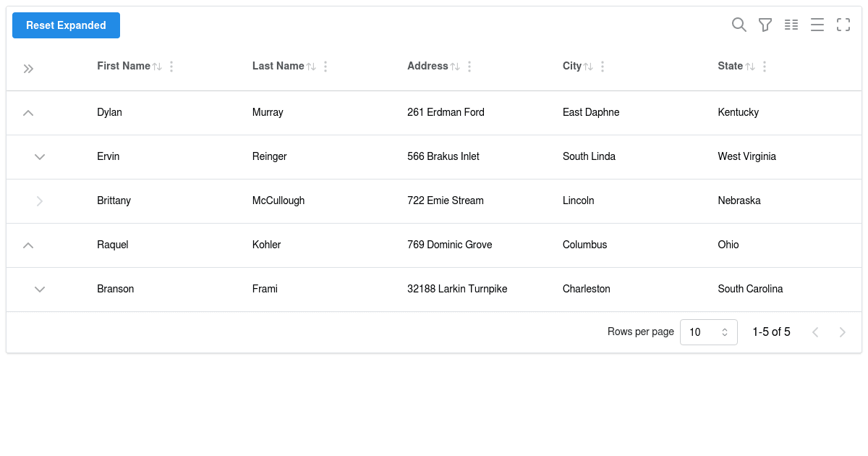Expand the Branson Frami row
This screenshot has height=456, width=868.
(x=40, y=290)
